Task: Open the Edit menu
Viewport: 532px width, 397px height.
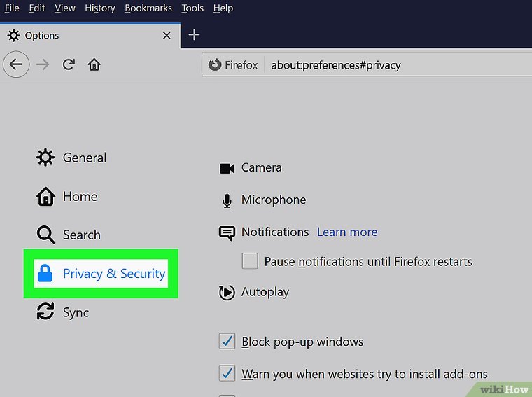Action: (x=37, y=8)
